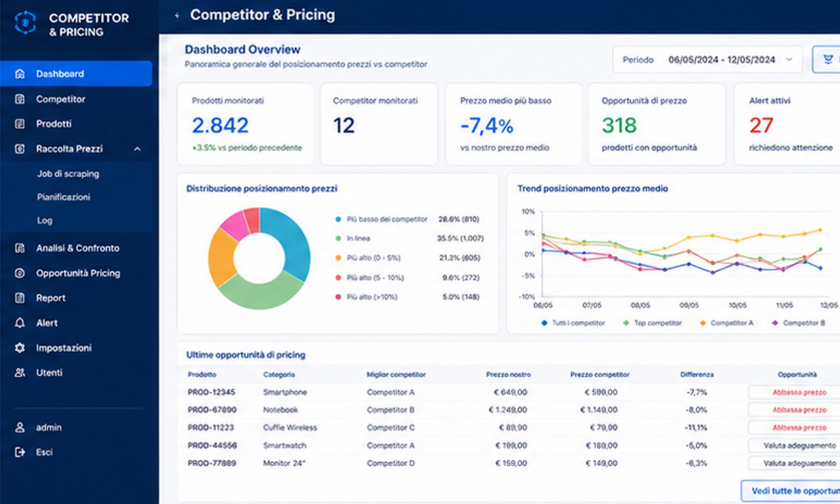Click Più alto (0 - 5%) legend entry
This screenshot has width=840, height=504.
[x=407, y=258]
